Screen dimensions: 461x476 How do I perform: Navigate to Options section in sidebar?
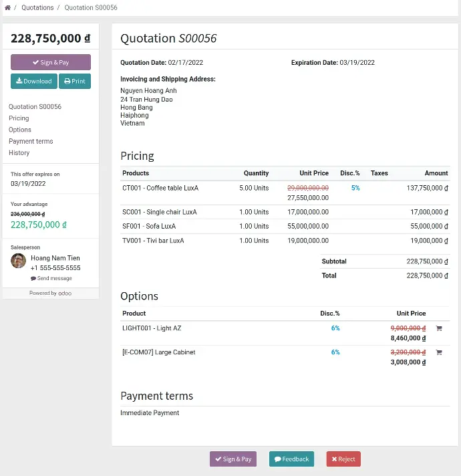click(20, 130)
